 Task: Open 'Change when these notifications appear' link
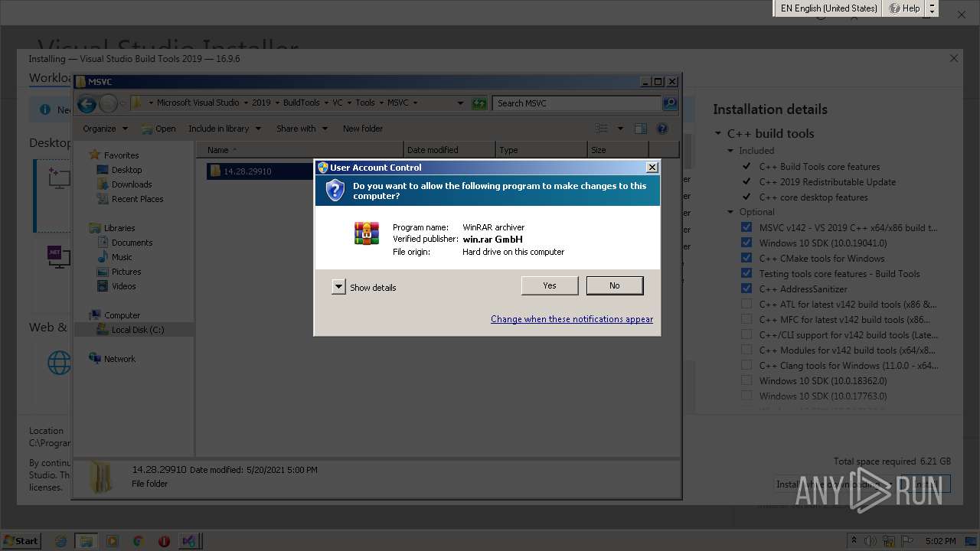point(572,319)
